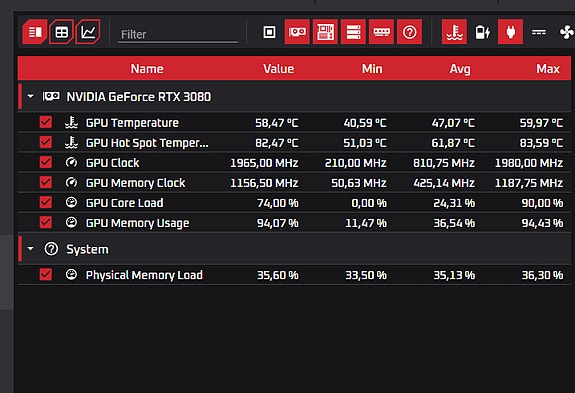Uncheck the GPU Memory Clock checkbox
This screenshot has height=393, width=575.
(46, 182)
